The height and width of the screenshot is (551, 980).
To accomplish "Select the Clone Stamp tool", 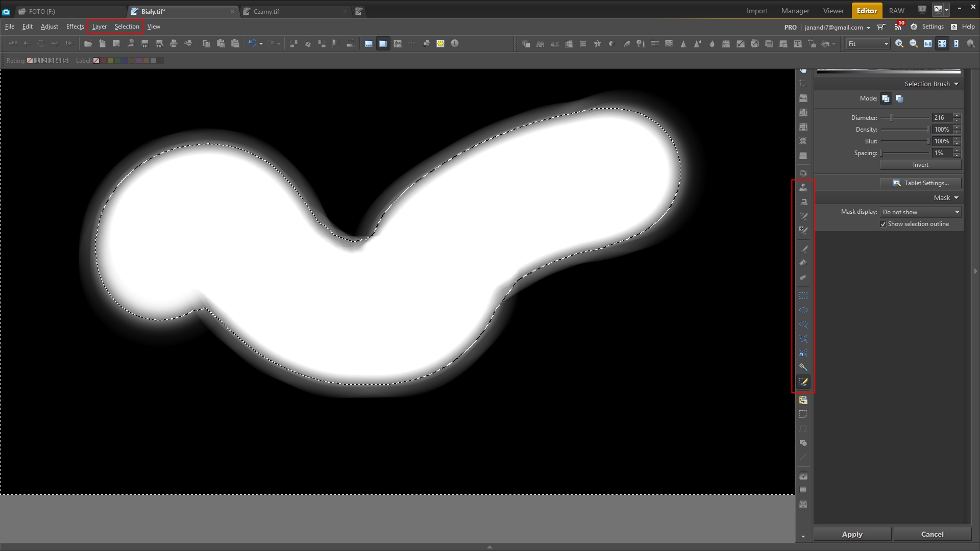I will point(803,188).
